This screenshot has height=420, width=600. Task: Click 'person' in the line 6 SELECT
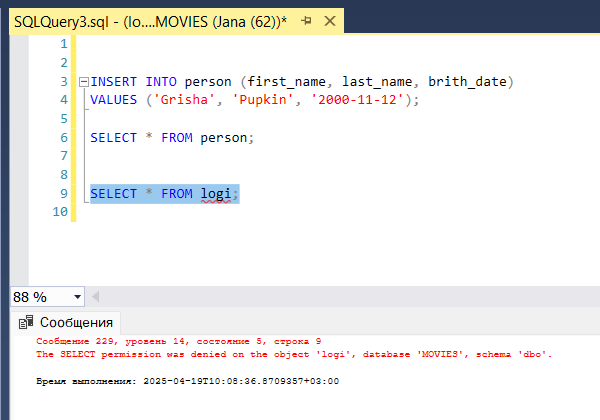pos(224,138)
